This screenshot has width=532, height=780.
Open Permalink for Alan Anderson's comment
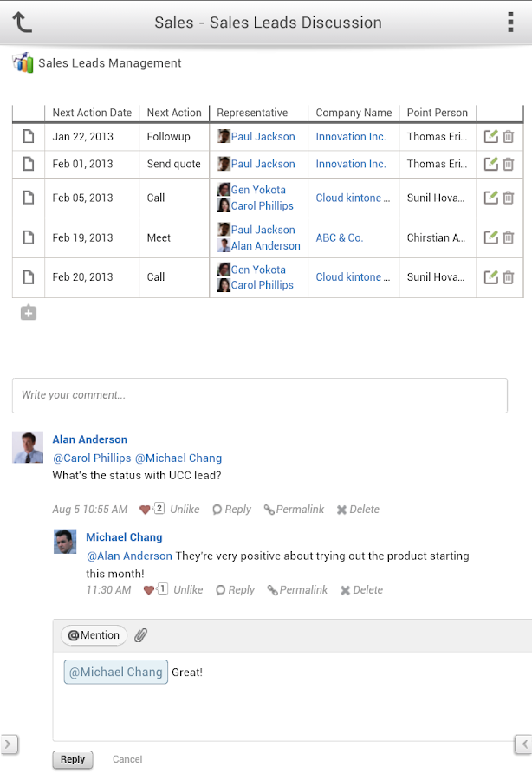tap(295, 510)
